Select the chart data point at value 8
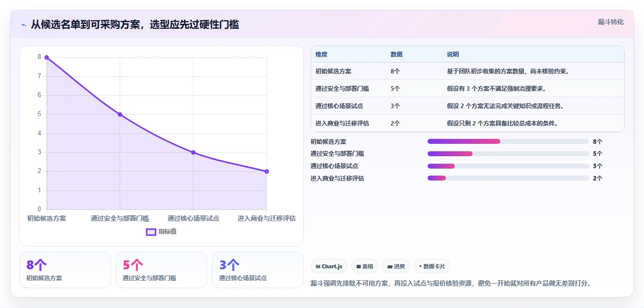The width and height of the screenshot is (644, 308). (47, 57)
